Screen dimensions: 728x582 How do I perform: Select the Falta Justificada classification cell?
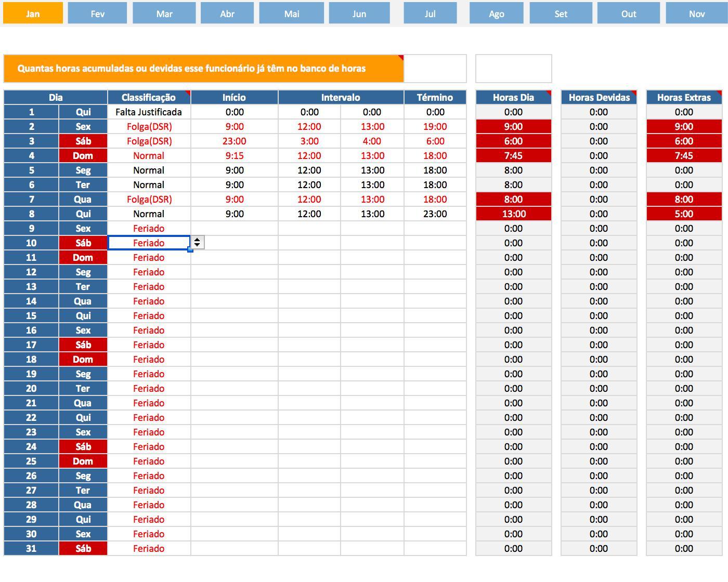149,112
